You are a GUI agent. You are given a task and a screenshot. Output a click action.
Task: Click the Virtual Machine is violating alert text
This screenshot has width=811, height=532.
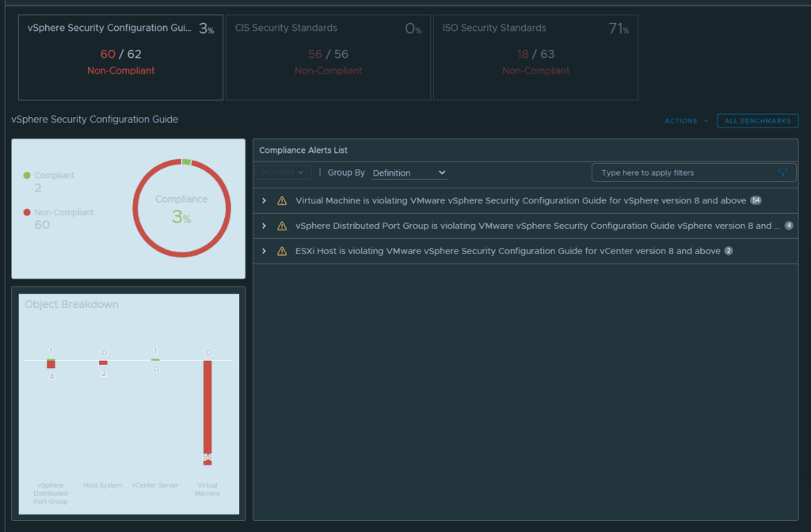521,200
